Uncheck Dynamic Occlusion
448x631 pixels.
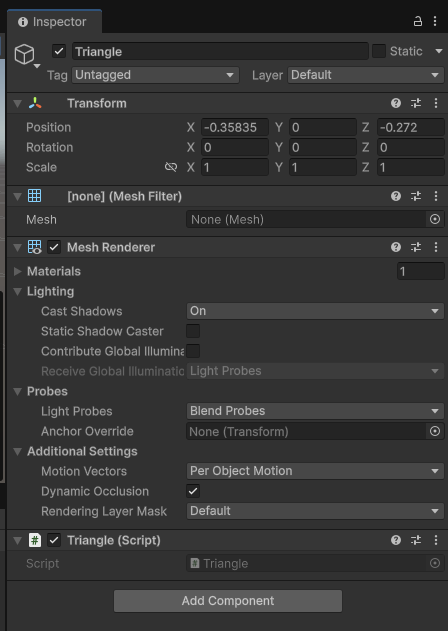tap(193, 491)
